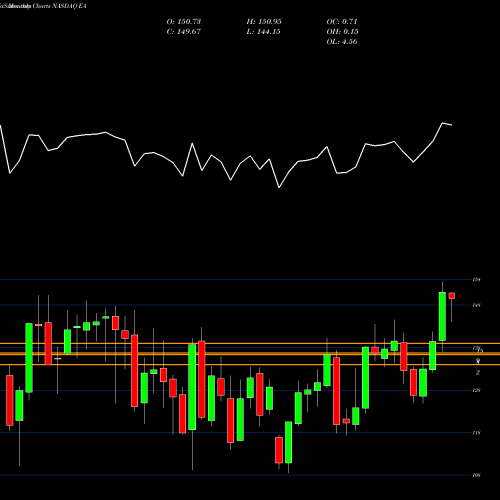This screenshot has width=500, height=500.
Task: Select the tallest green candle near the right edge
Action: 442,316
